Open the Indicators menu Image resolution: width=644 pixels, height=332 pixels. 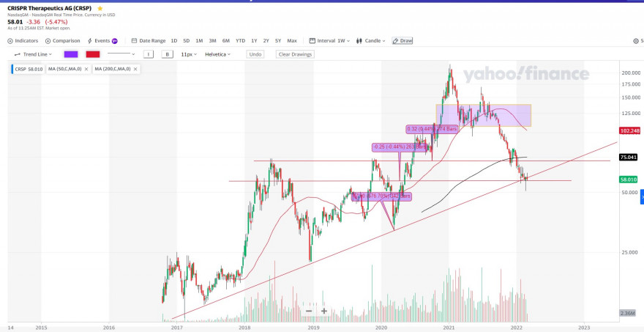click(23, 41)
